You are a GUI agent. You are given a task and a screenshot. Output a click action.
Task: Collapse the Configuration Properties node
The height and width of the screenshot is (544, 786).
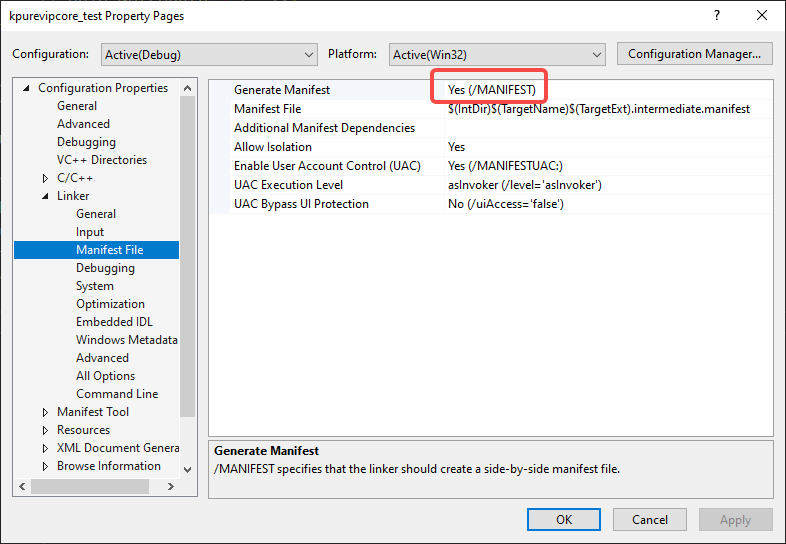(x=27, y=88)
